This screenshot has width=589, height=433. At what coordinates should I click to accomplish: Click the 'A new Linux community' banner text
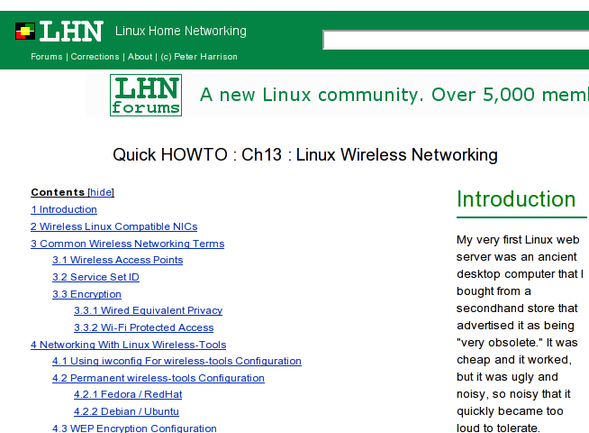pyautogui.click(x=394, y=95)
